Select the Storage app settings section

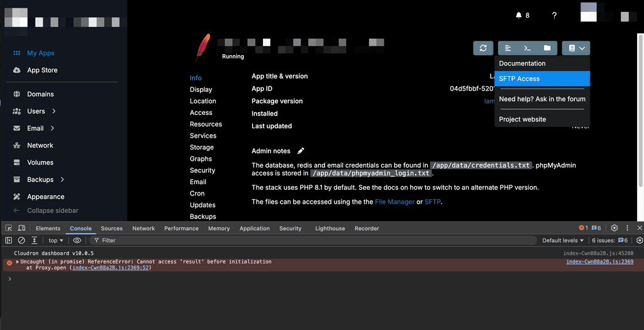pyautogui.click(x=202, y=147)
